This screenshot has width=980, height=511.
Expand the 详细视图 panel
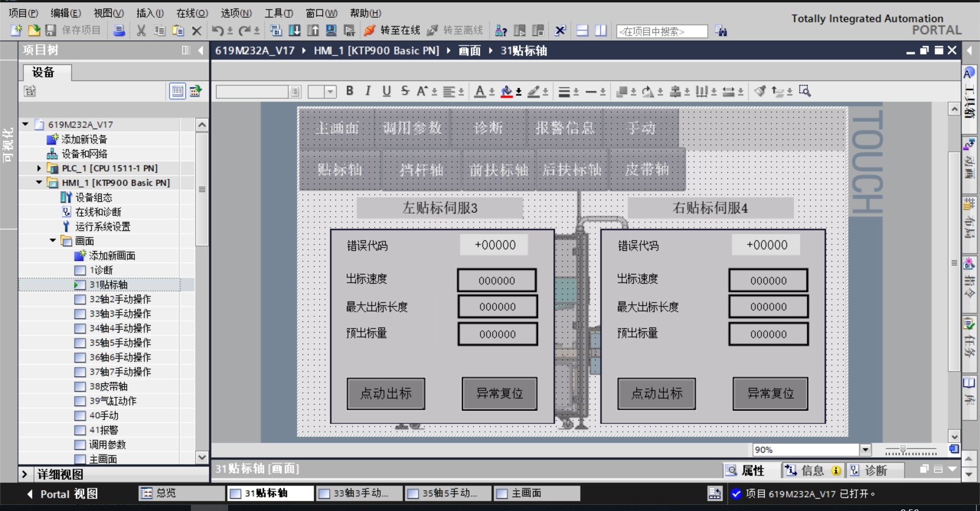click(x=24, y=474)
